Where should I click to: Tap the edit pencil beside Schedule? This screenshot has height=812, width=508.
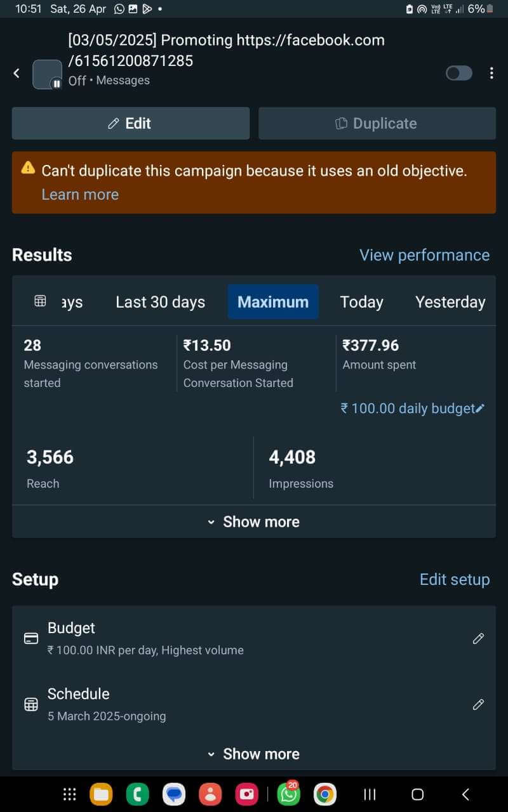[x=478, y=705]
